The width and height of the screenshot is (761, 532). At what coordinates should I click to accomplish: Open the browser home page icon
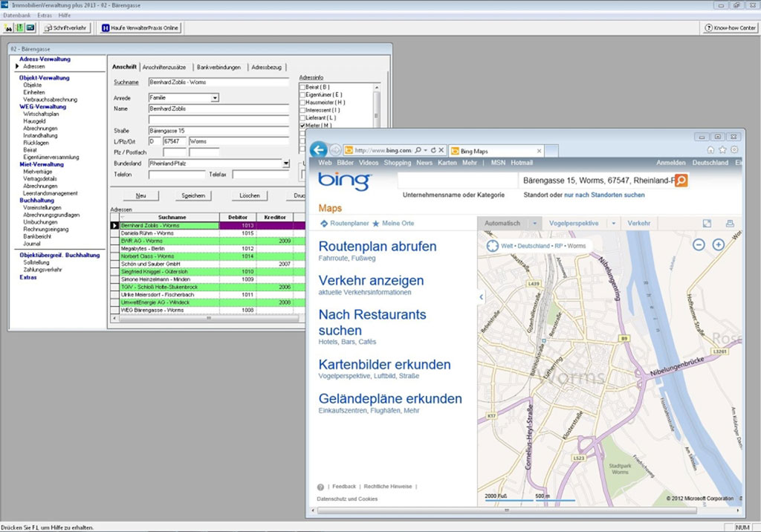click(x=710, y=149)
